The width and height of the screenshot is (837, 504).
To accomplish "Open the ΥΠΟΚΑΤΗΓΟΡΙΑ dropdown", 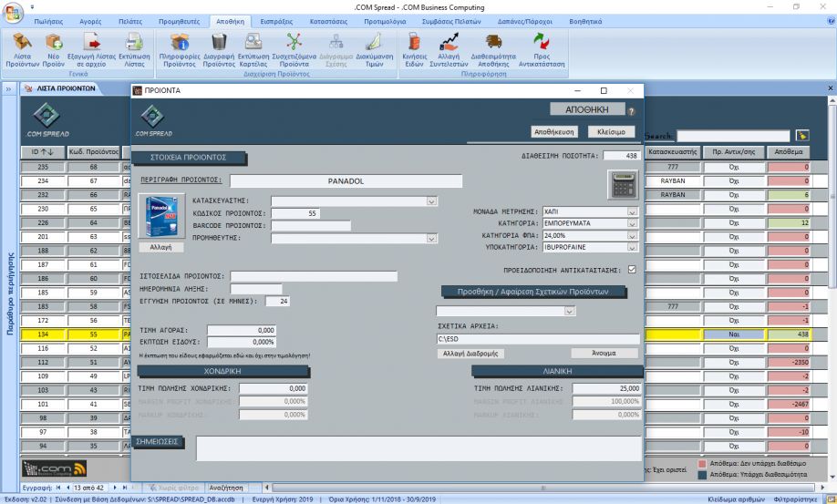I will (632, 247).
